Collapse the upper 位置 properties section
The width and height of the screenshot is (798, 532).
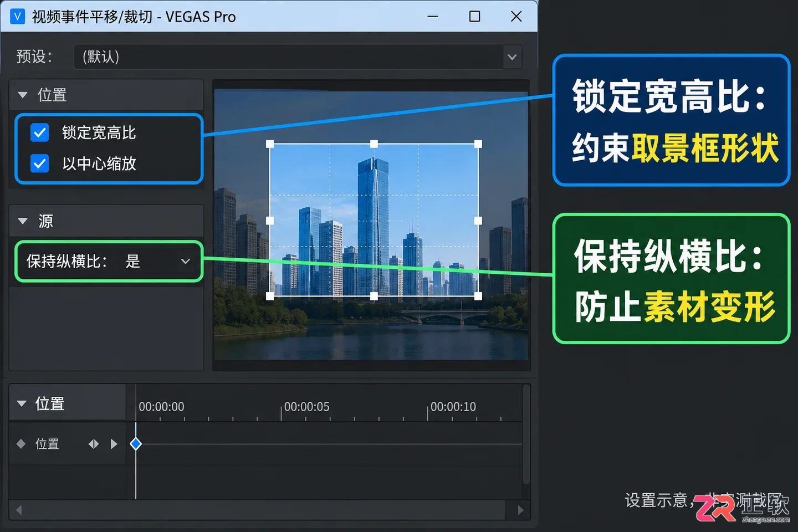23,95
